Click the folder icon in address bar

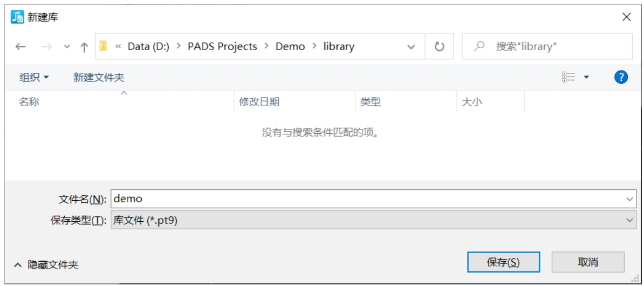(x=104, y=46)
